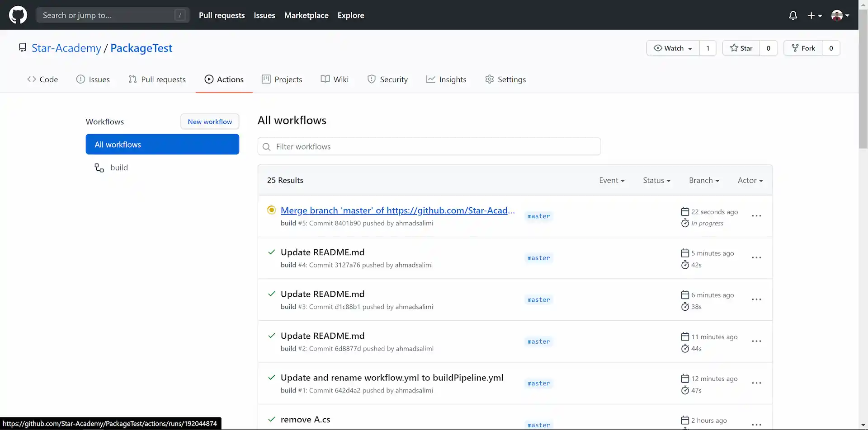Image resolution: width=868 pixels, height=430 pixels.
Task: Open the remove A.cs workflow run
Action: (305, 420)
